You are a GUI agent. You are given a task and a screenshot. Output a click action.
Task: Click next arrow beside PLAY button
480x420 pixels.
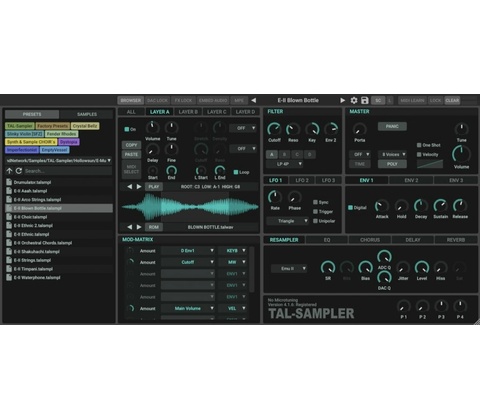[x=139, y=187]
